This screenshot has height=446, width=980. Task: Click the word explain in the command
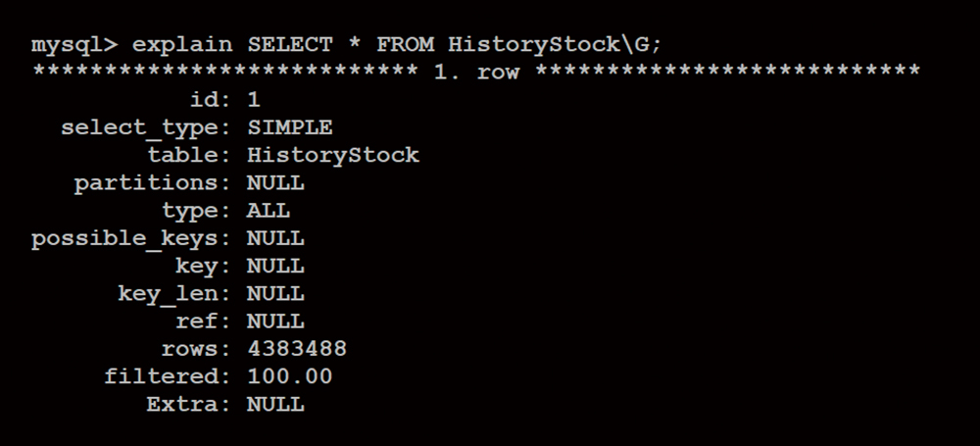click(x=182, y=44)
